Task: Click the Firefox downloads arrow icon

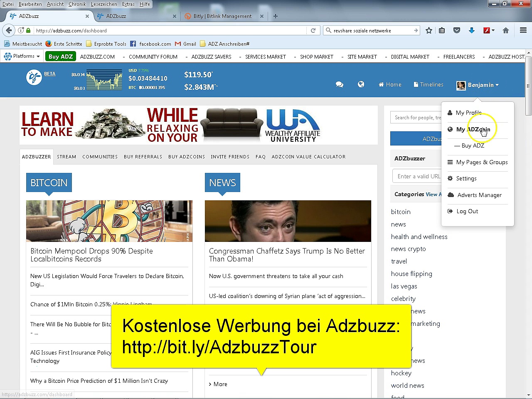Action: (471, 30)
